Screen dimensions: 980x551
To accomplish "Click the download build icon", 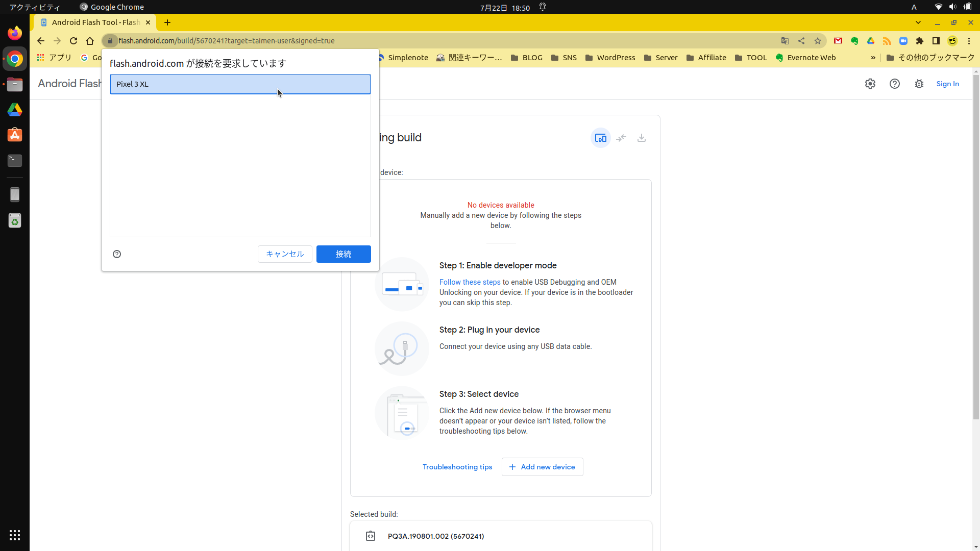I will tap(642, 138).
